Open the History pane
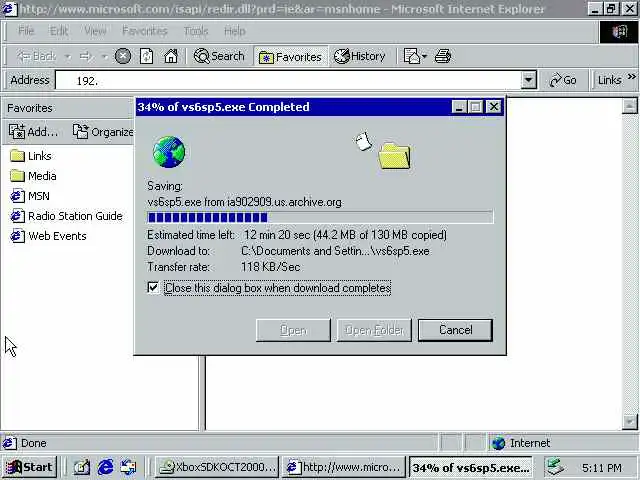This screenshot has height=480, width=640. tap(360, 56)
